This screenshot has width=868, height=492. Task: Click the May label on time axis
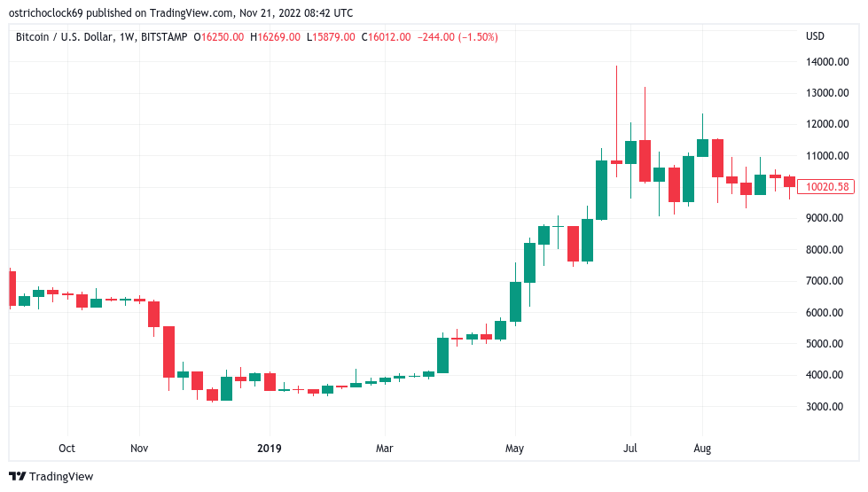click(515, 449)
